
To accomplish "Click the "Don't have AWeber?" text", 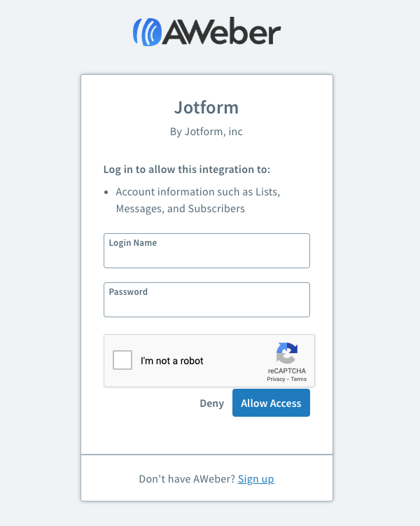I will click(187, 479).
